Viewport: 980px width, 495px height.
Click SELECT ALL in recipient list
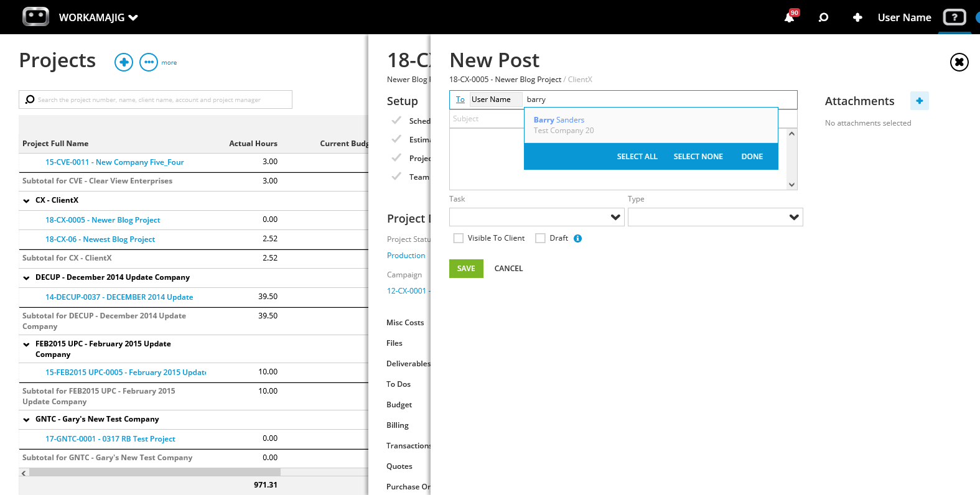637,157
